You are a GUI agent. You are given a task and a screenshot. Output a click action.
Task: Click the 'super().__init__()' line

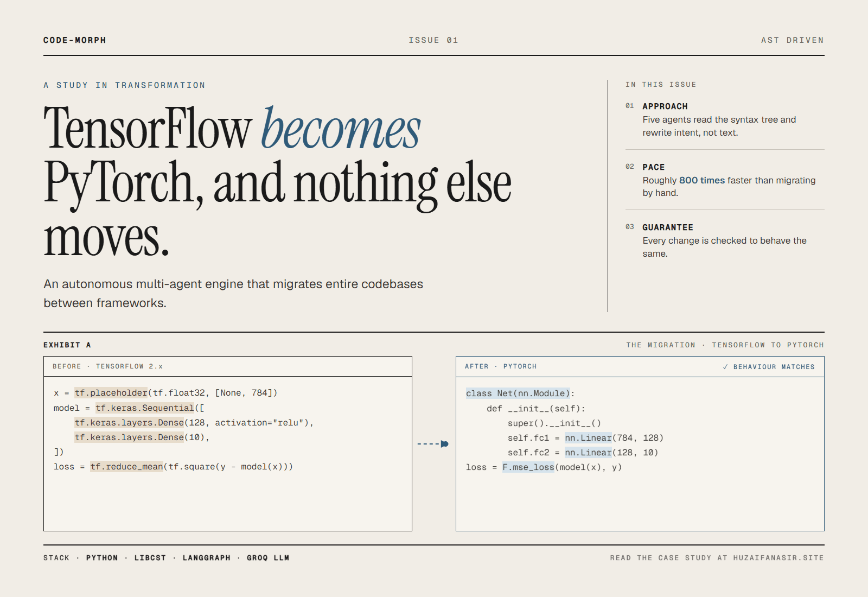(x=554, y=423)
